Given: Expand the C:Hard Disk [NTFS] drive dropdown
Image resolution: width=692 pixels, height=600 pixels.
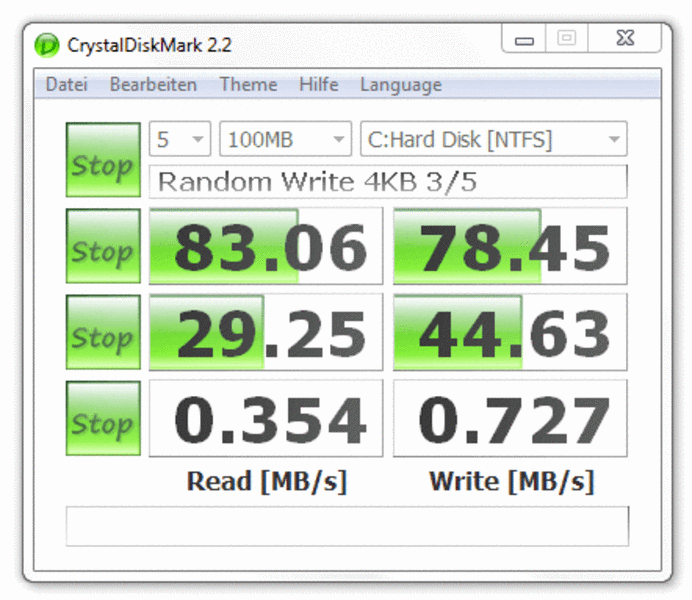Looking at the screenshot, I should click(x=493, y=139).
